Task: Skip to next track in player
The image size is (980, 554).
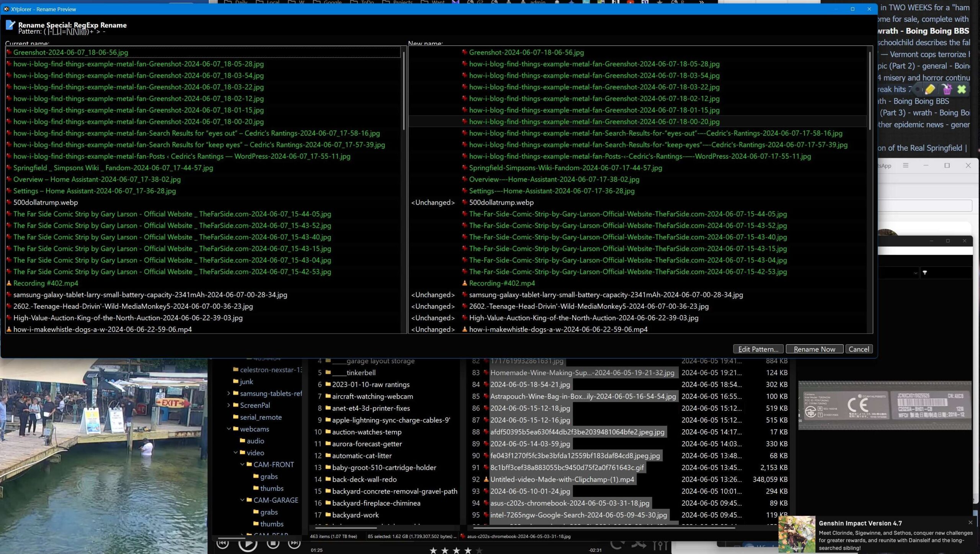Action: (294, 543)
